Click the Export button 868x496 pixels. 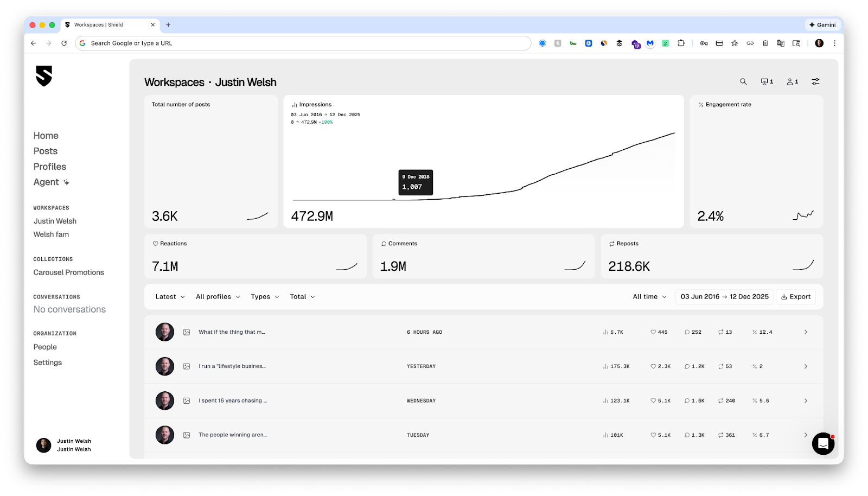[796, 297]
